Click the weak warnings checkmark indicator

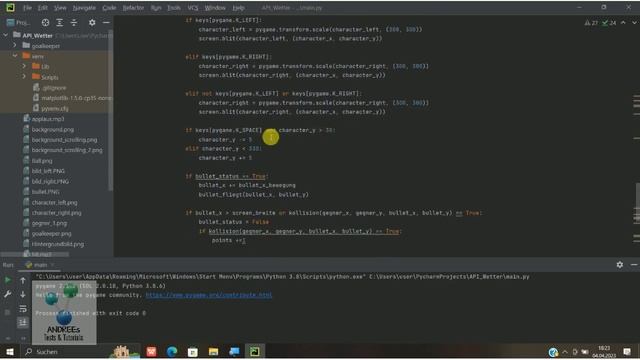[609, 23]
